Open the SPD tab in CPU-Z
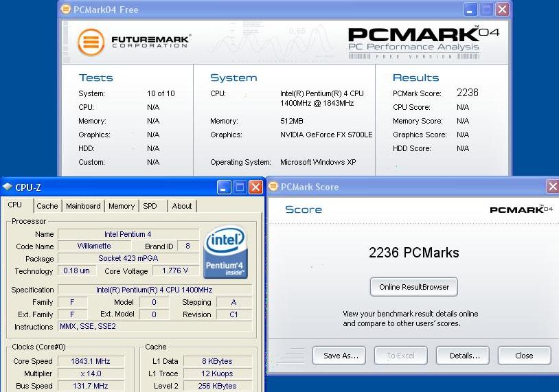559x392 pixels. tap(150, 206)
